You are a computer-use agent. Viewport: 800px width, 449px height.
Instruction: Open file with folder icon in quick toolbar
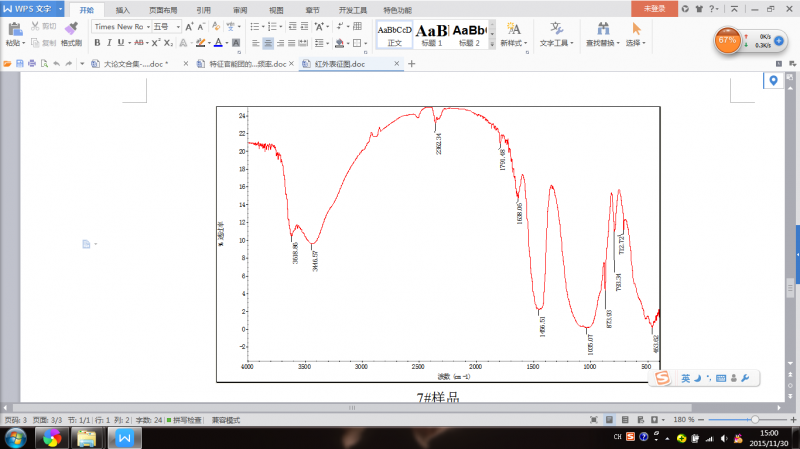click(x=7, y=64)
